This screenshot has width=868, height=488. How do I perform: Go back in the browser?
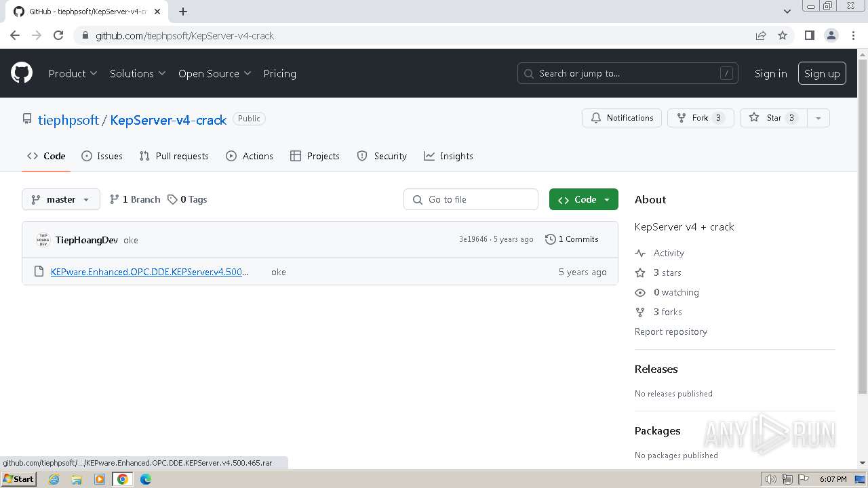point(15,35)
